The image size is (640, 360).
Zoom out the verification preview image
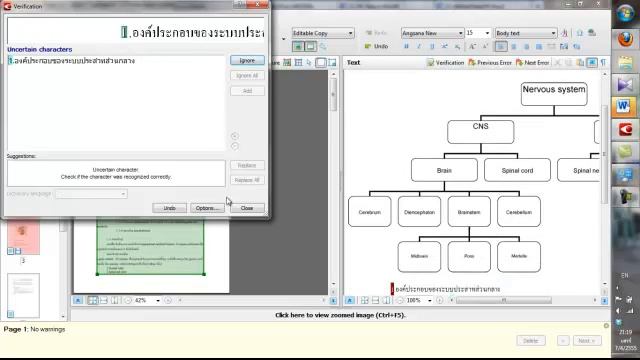235,146
